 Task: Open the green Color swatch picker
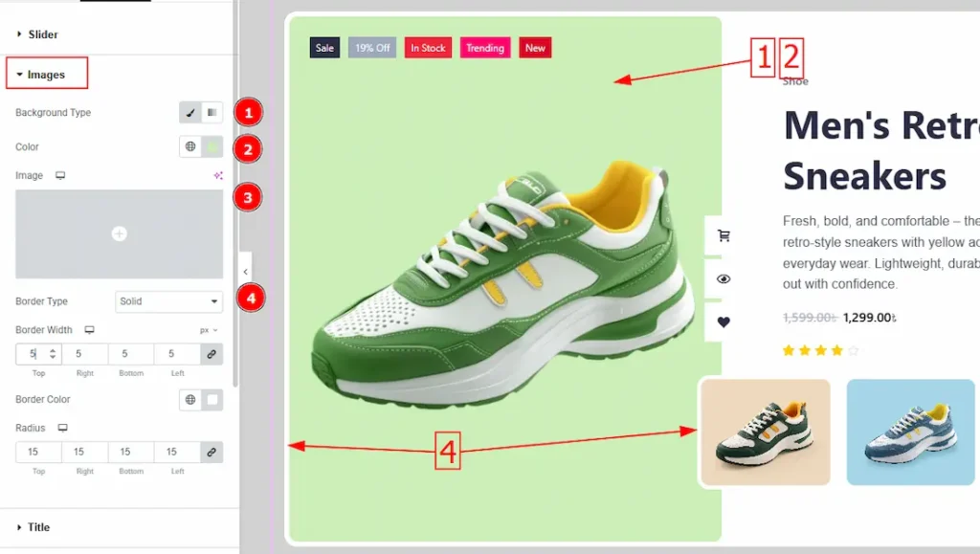[x=212, y=147]
